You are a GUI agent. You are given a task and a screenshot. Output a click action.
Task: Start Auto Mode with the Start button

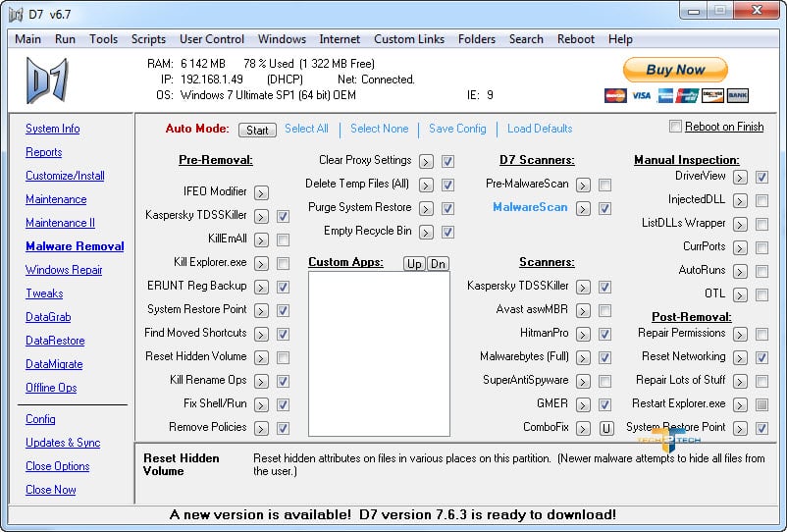(257, 130)
